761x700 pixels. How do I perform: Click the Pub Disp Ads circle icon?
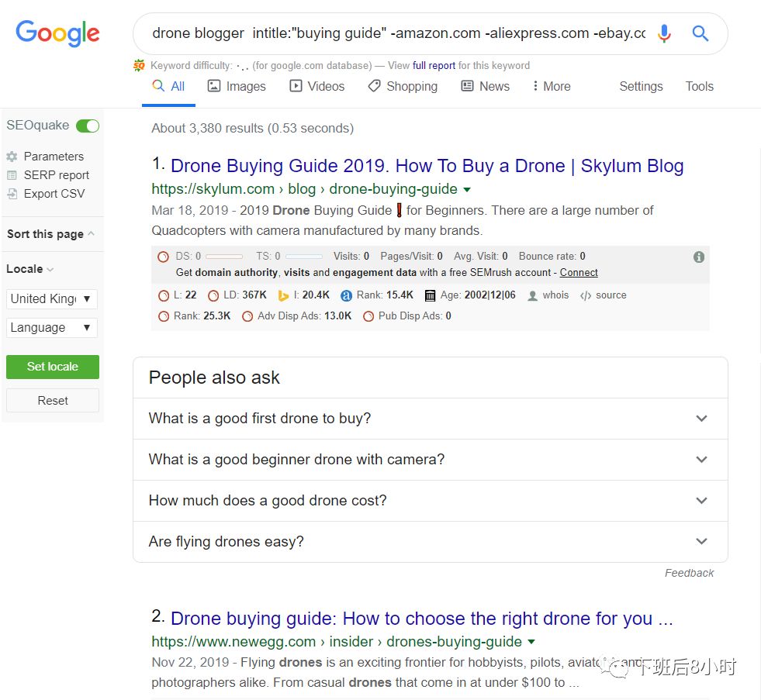click(x=368, y=316)
